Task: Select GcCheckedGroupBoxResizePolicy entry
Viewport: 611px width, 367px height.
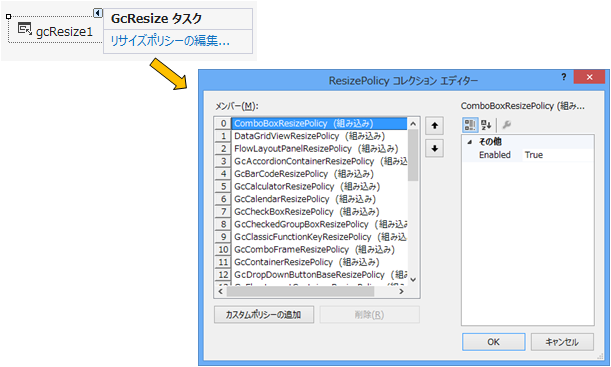Action: (320, 224)
